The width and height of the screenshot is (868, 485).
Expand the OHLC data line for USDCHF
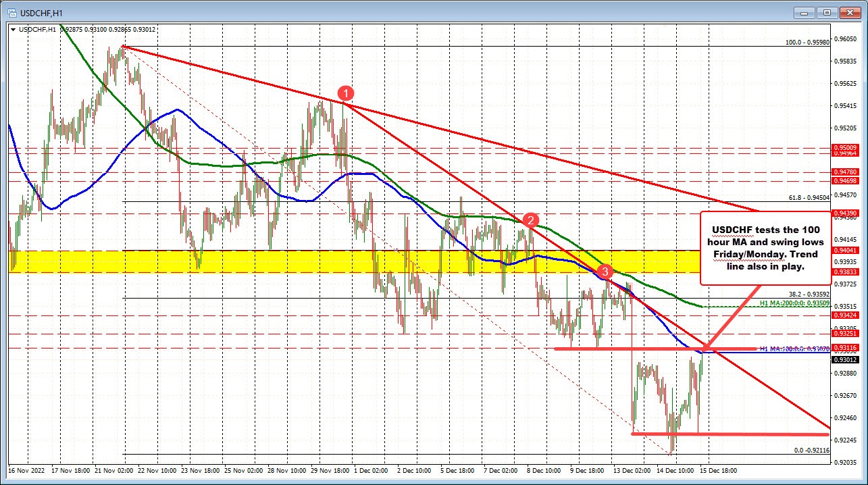[x=108, y=30]
